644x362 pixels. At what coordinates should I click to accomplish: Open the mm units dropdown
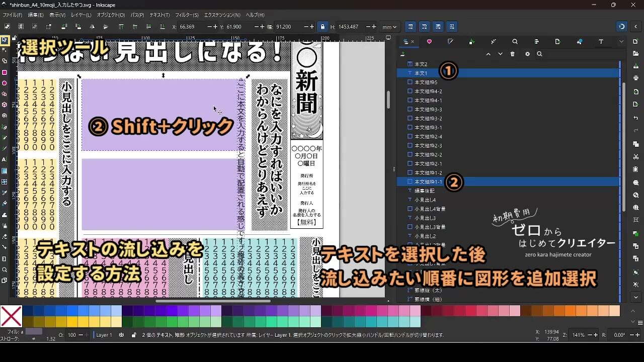click(x=389, y=27)
